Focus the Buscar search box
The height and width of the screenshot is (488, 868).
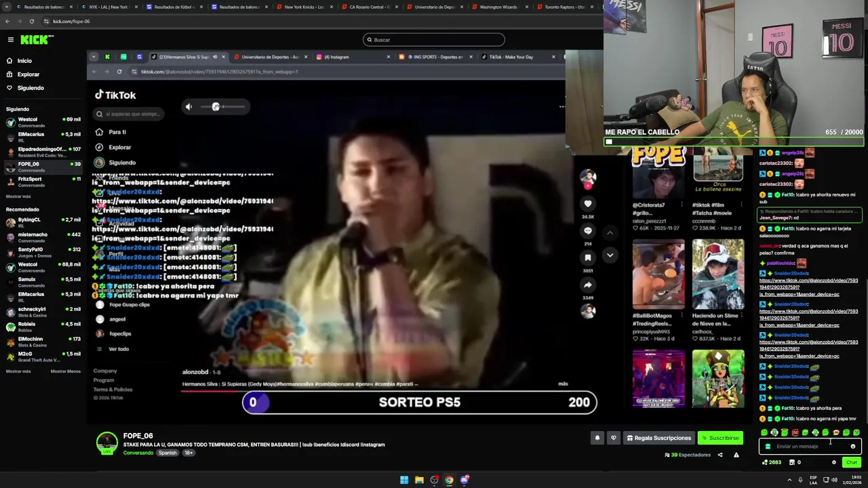(x=434, y=40)
